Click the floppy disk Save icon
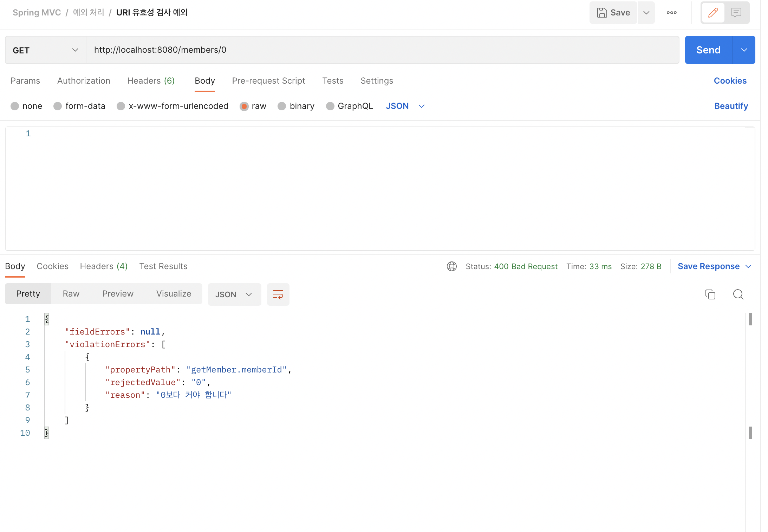Image resolution: width=768 pixels, height=532 pixels. click(x=602, y=13)
